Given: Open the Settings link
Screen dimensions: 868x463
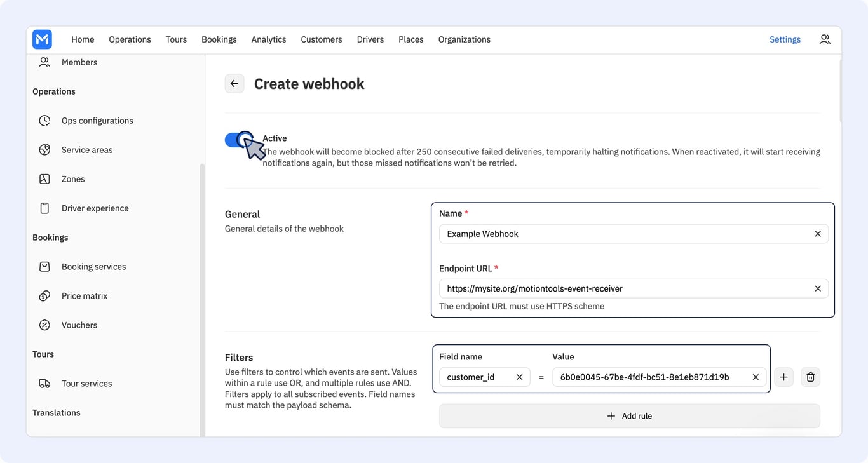Looking at the screenshot, I should point(785,39).
